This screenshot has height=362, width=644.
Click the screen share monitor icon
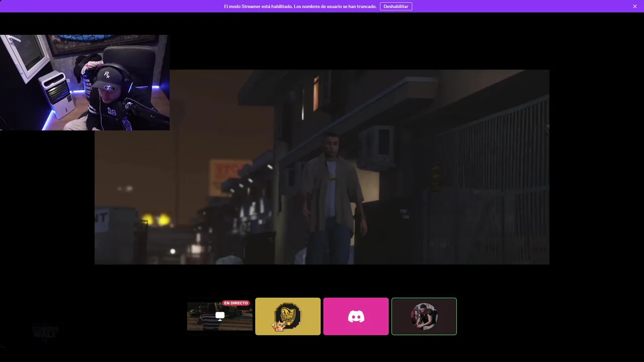click(220, 316)
